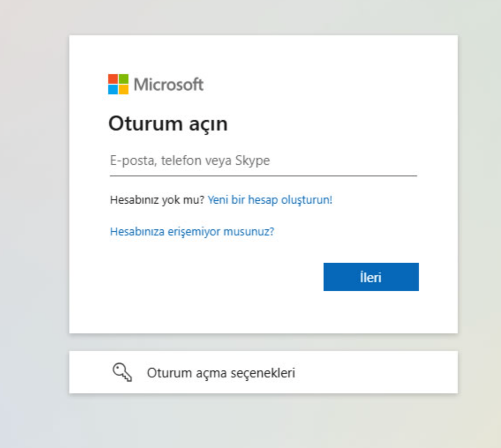This screenshot has width=501, height=448.
Task: Click the blue square in Microsoft logo
Action: pyautogui.click(x=113, y=89)
